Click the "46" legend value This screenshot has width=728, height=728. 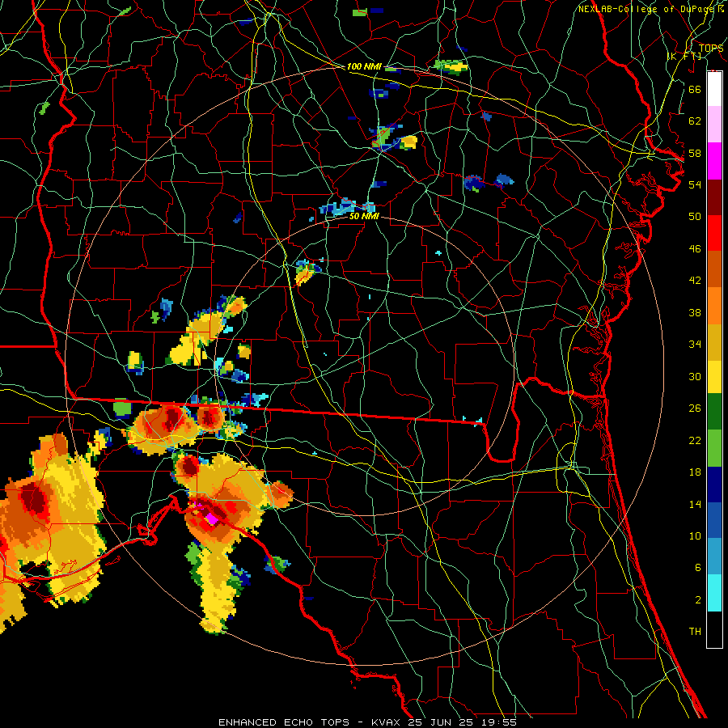695,249
